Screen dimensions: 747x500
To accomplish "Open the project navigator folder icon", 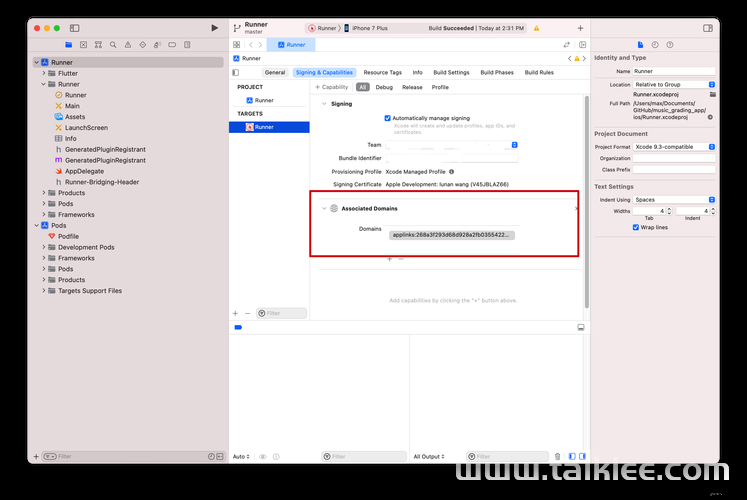I will [69, 45].
